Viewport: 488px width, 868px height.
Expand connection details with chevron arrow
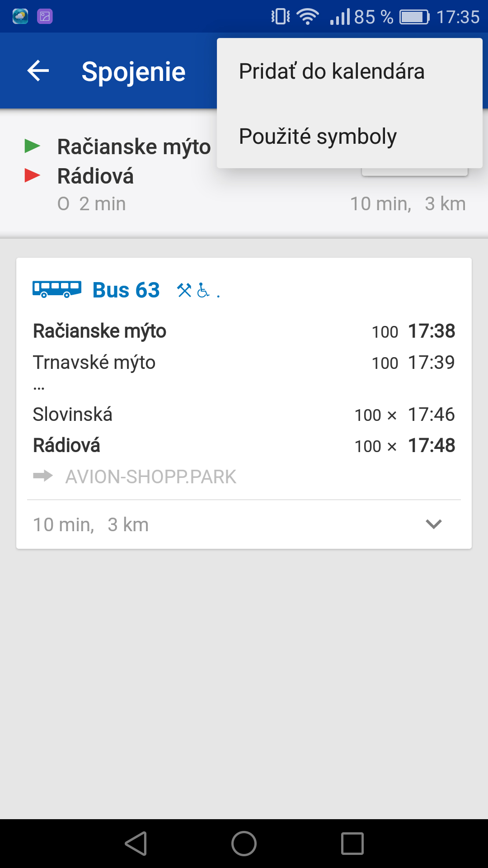tap(433, 524)
